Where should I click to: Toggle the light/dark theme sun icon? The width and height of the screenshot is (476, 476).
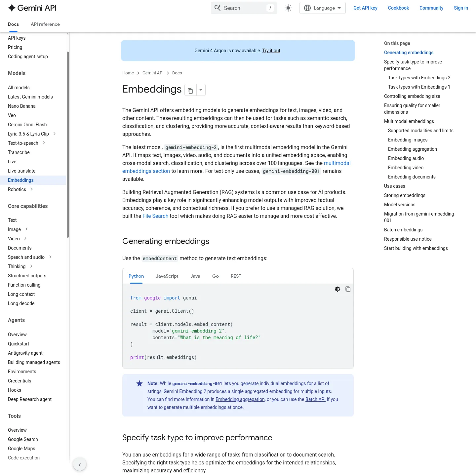(x=288, y=8)
